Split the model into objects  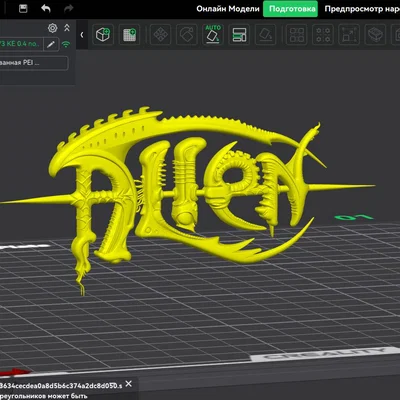coord(296,35)
